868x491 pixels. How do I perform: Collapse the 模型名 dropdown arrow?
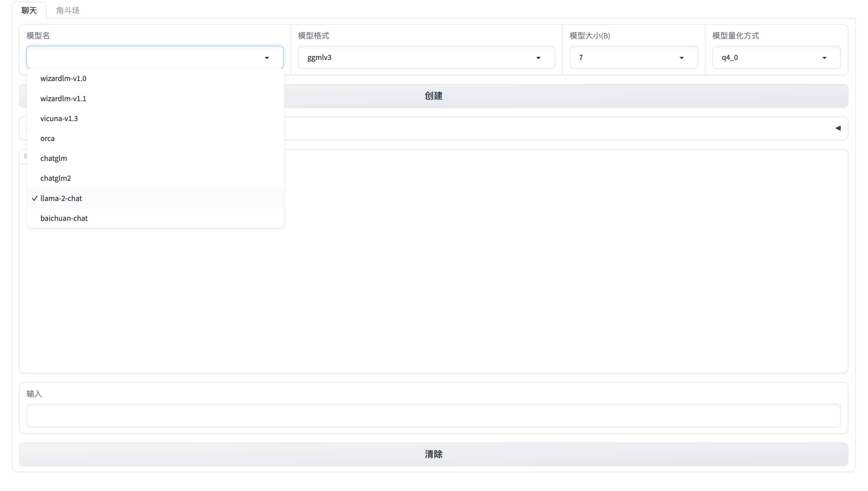pyautogui.click(x=267, y=58)
